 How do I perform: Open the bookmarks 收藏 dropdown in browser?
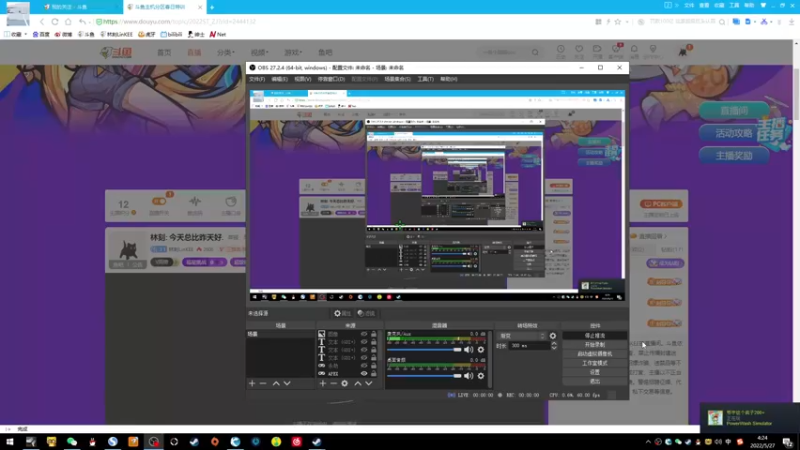pos(15,34)
